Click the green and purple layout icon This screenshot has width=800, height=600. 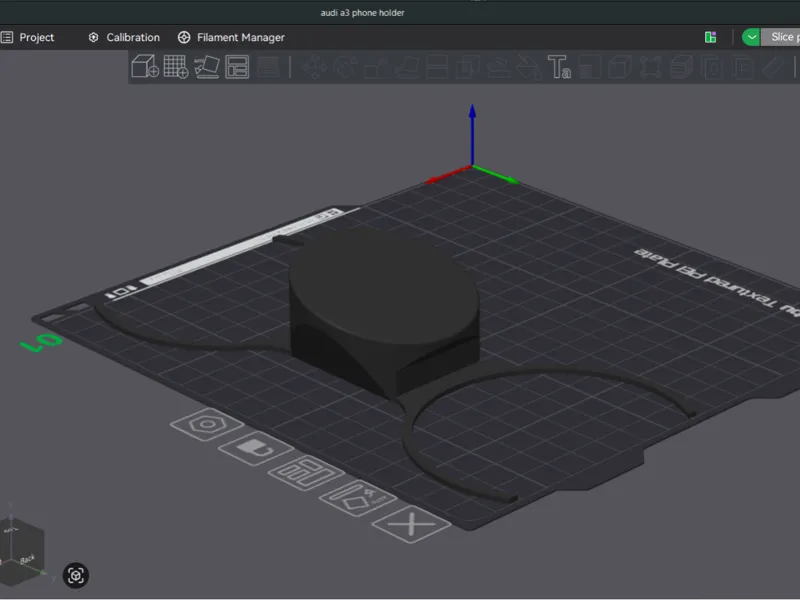(x=710, y=37)
